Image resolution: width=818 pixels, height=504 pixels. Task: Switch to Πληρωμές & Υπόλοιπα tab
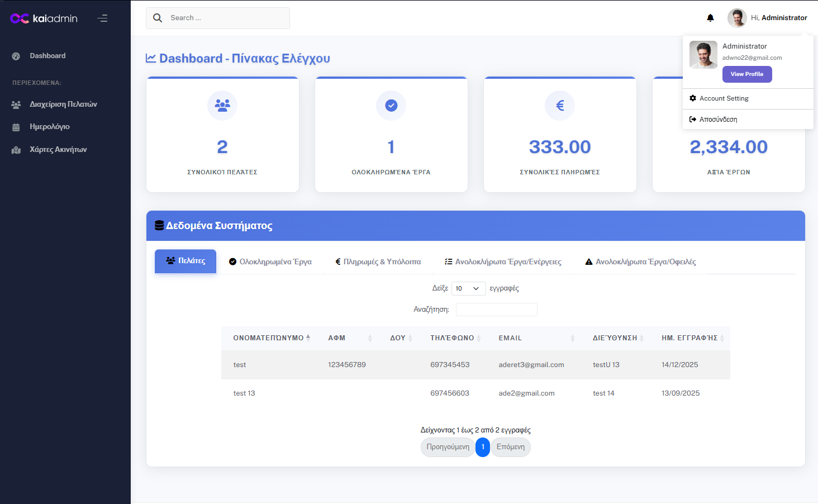click(378, 261)
